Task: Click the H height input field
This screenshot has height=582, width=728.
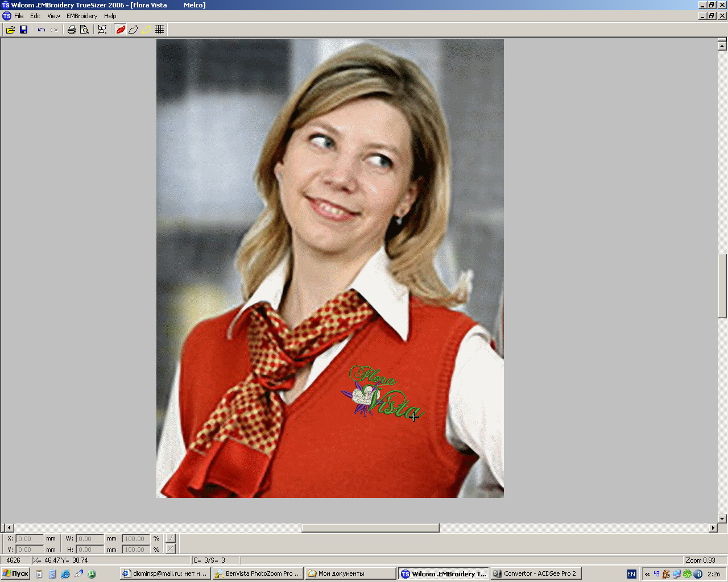Action: (90, 550)
